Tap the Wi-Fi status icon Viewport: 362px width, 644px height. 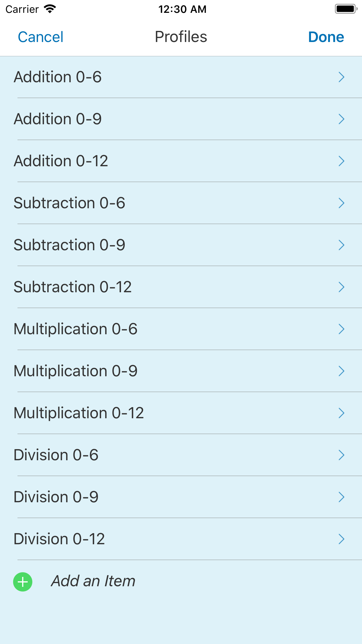coord(50,9)
